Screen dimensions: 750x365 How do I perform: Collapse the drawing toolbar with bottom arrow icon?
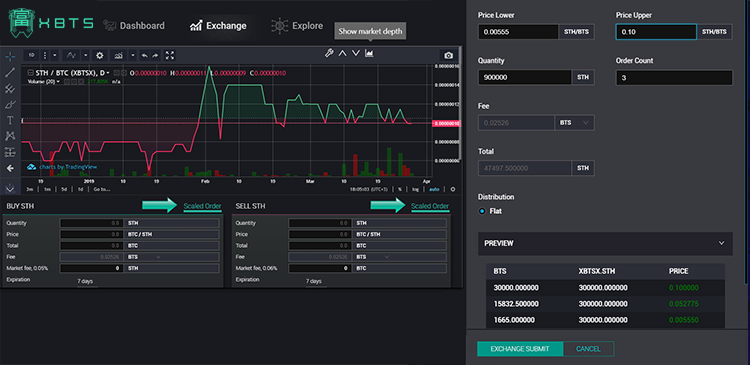point(10,188)
